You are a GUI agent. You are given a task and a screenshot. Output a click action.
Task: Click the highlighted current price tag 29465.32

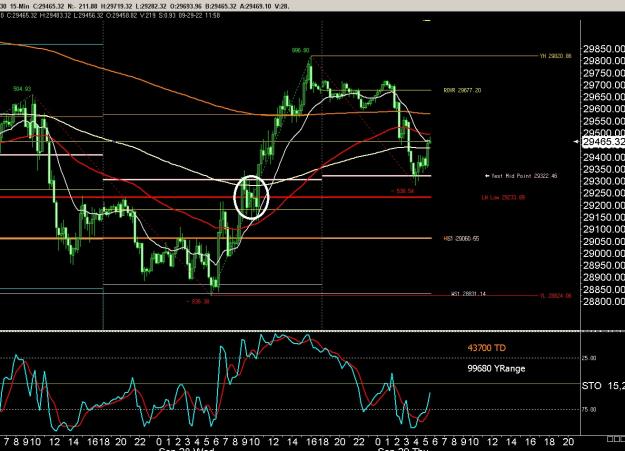603,142
